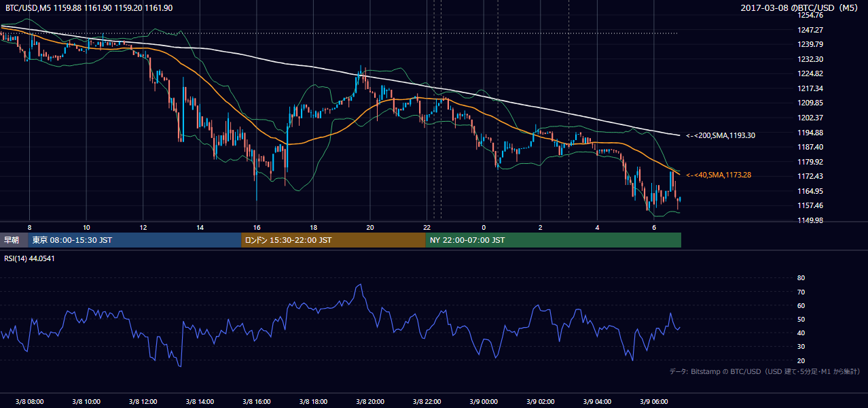Click the 3/9 02:00 time axis label
This screenshot has height=408, width=868.
coord(540,401)
